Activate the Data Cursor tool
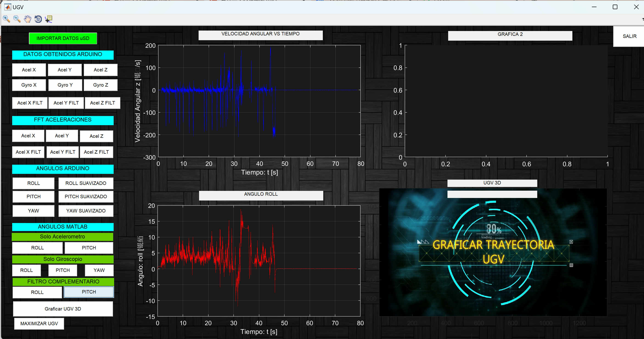Image resolution: width=644 pixels, height=339 pixels. [x=48, y=19]
